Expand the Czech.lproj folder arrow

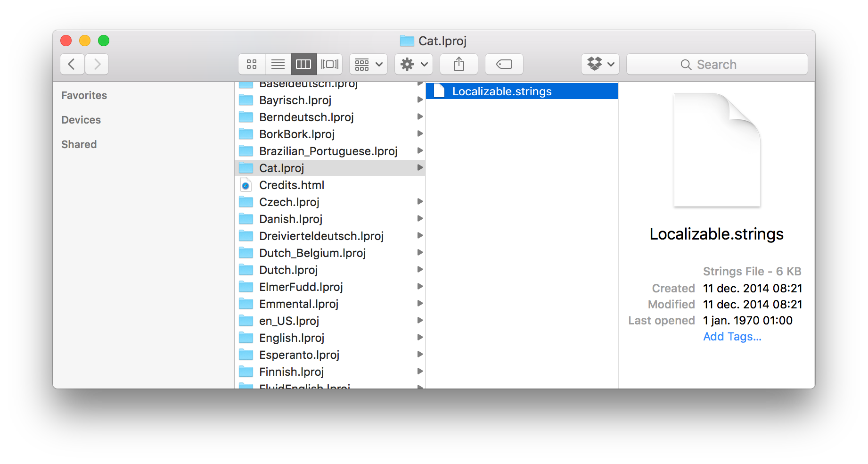420,202
